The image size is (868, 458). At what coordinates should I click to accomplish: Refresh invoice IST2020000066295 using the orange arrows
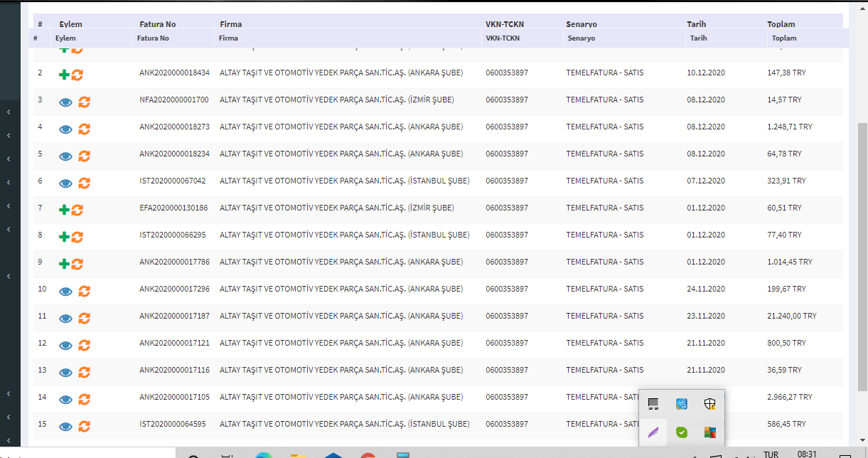coord(77,236)
